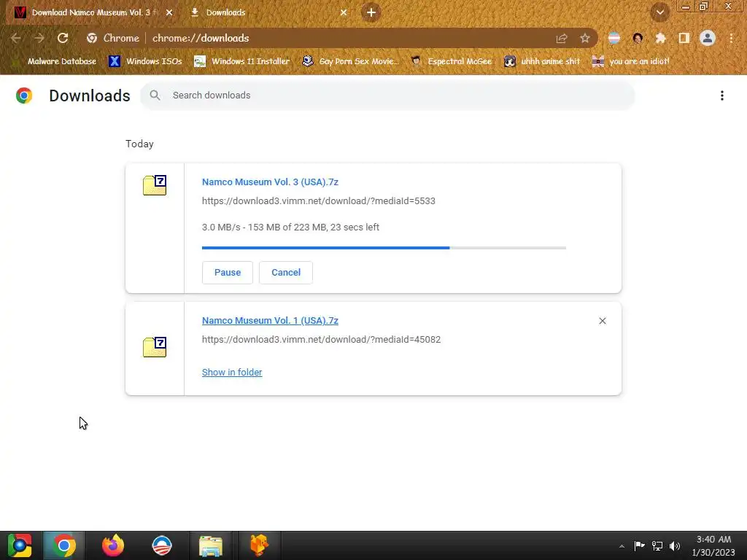Open Windows 11 Installer bookmark
Image resolution: width=747 pixels, height=560 pixels.
coord(242,61)
